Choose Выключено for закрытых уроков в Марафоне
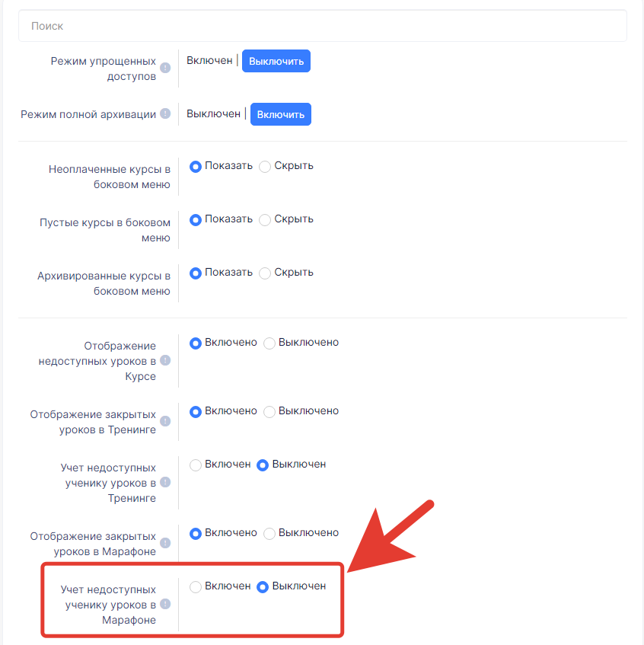Image resolution: width=644 pixels, height=645 pixels. coord(269,534)
